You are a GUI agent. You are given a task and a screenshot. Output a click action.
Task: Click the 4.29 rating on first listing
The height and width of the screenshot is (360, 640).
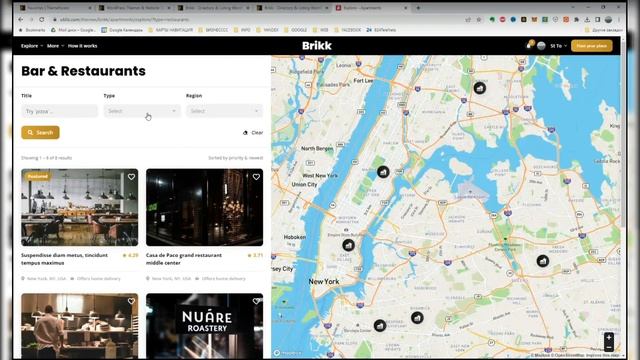click(131, 255)
